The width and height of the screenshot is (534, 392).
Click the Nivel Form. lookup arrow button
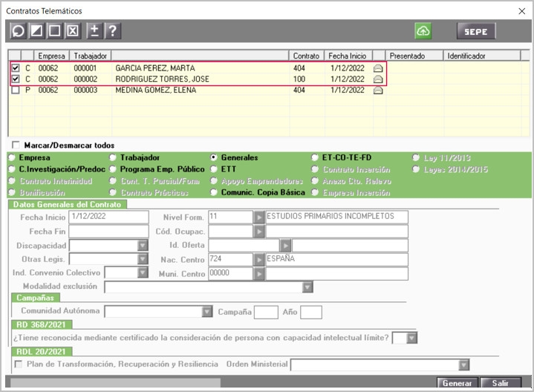coord(258,217)
